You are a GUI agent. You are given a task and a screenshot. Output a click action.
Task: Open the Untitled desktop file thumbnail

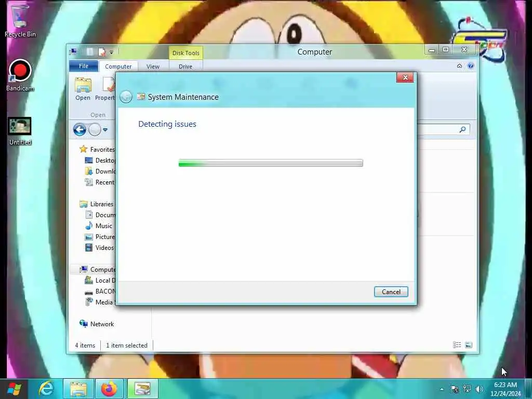click(x=20, y=131)
